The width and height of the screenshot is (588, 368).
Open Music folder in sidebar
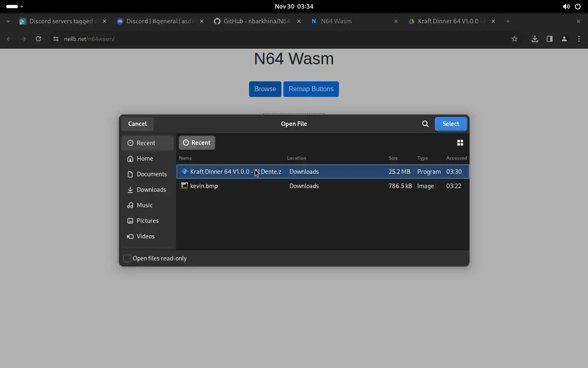point(147,205)
